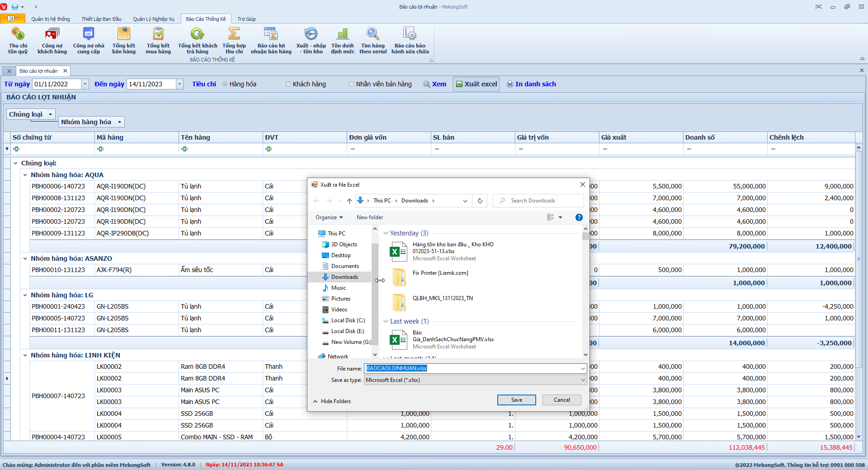Viewport: 868px width, 470px height.
Task: Select the Nhân viên bán hàng criterion
Action: pos(352,84)
